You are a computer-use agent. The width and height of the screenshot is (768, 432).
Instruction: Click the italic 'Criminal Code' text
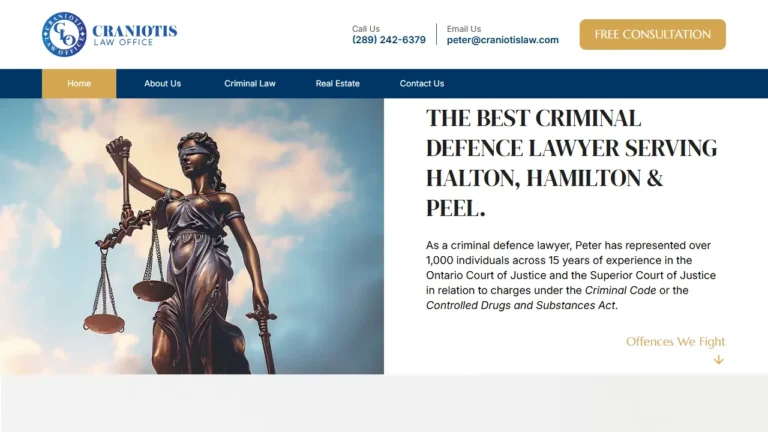[621, 290]
